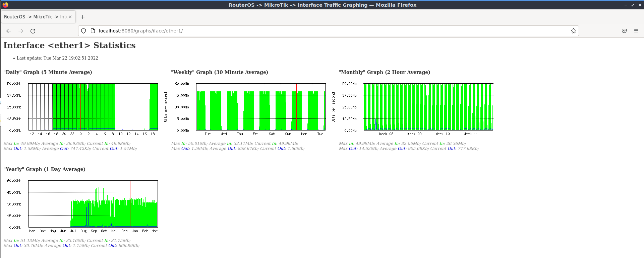
Task: Click the Firefox logo in title bar
Action: tap(5, 5)
